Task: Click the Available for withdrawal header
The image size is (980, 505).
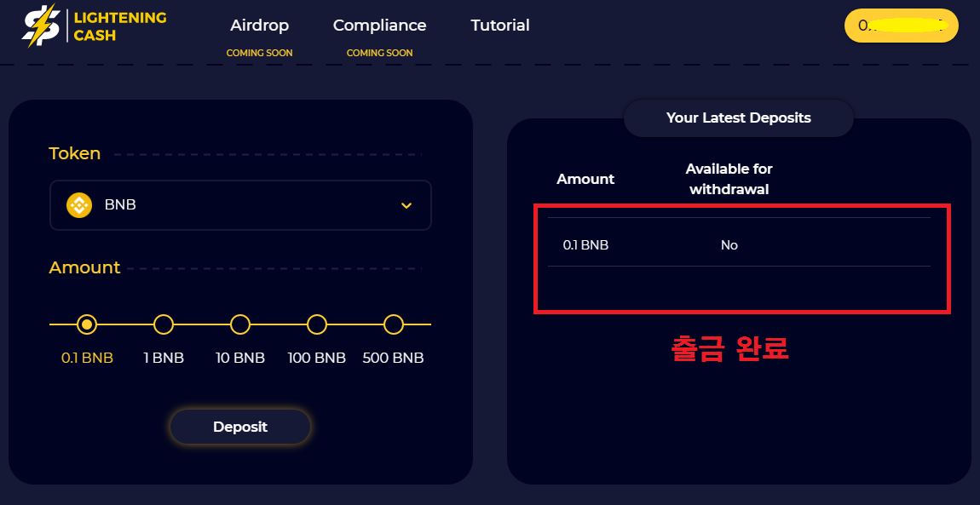Action: [x=729, y=179]
